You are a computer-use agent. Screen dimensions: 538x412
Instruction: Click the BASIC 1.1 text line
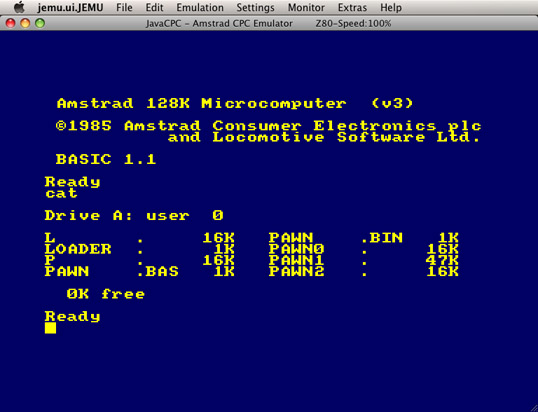click(x=106, y=160)
